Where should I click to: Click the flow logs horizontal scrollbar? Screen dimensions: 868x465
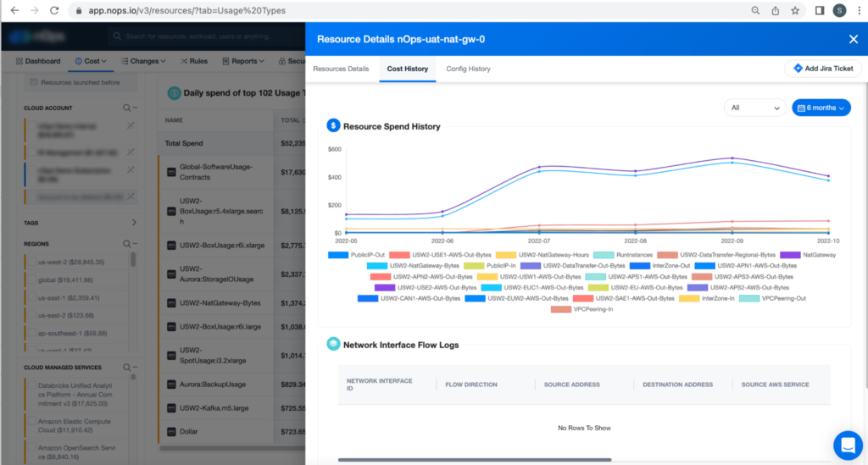click(x=475, y=459)
